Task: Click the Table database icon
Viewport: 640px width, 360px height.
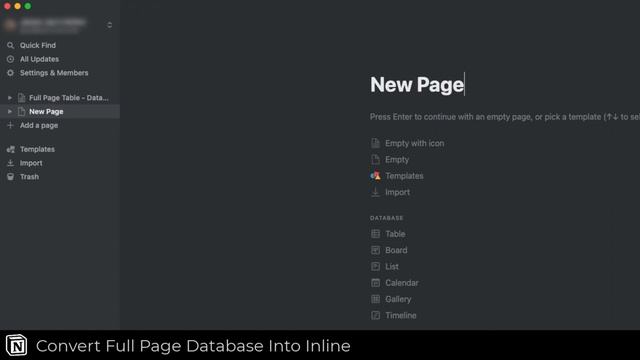Action: click(x=376, y=234)
